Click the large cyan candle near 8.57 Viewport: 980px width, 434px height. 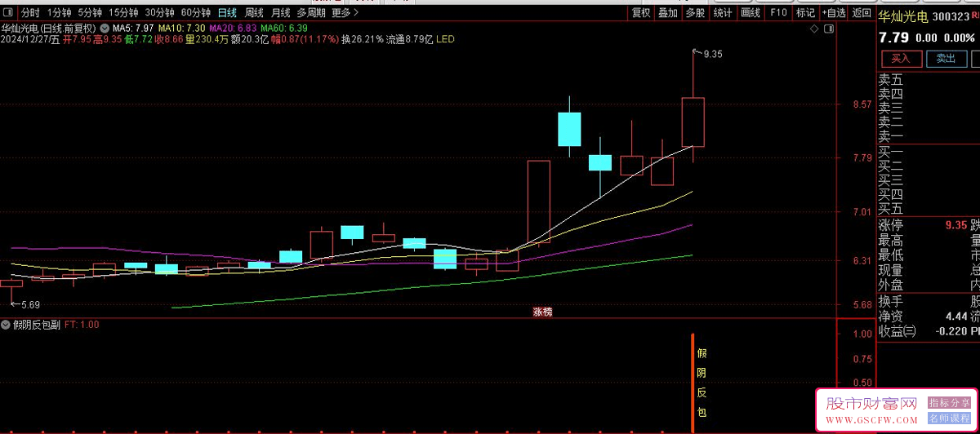tap(569, 129)
